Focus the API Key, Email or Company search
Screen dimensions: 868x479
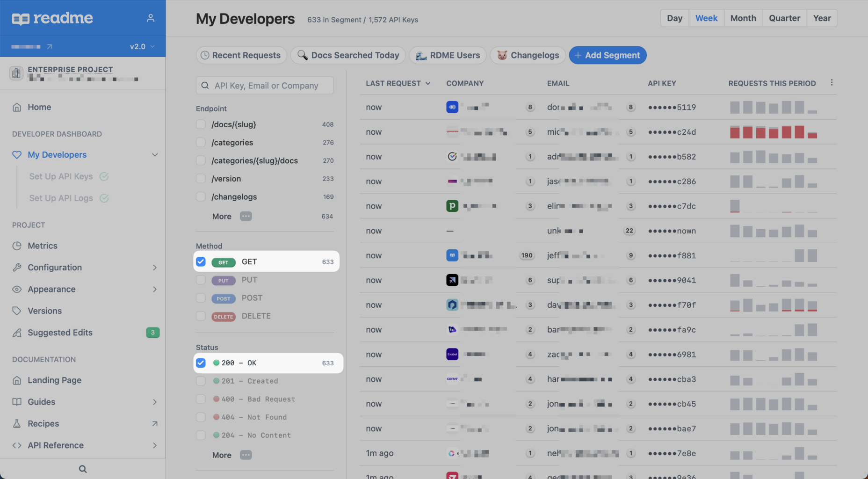coord(265,86)
